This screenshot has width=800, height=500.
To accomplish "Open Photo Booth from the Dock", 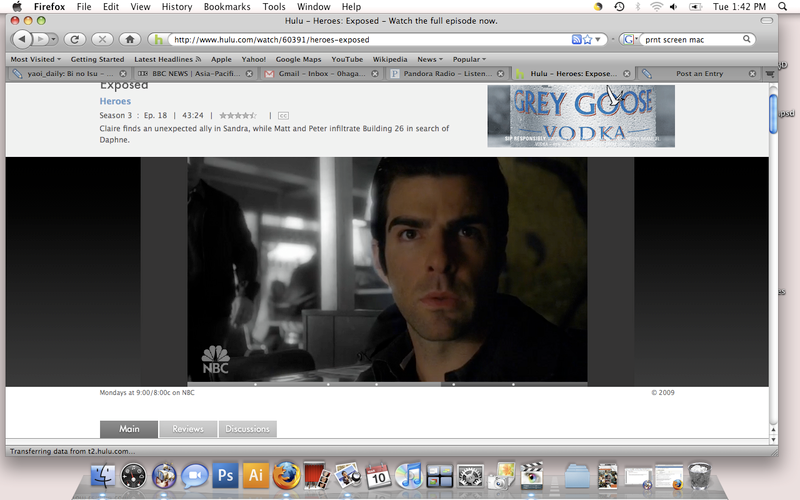I will (317, 476).
